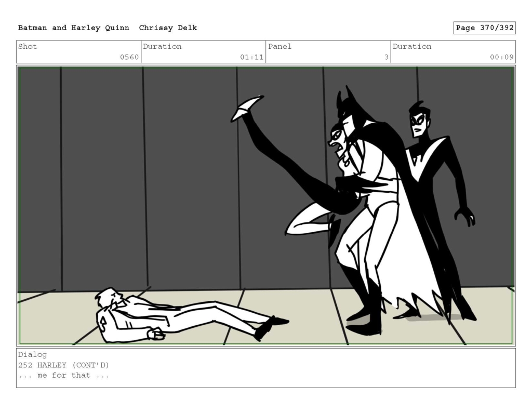
Task: Click the artist name 'Chrissy Delk'
Action: (168, 28)
